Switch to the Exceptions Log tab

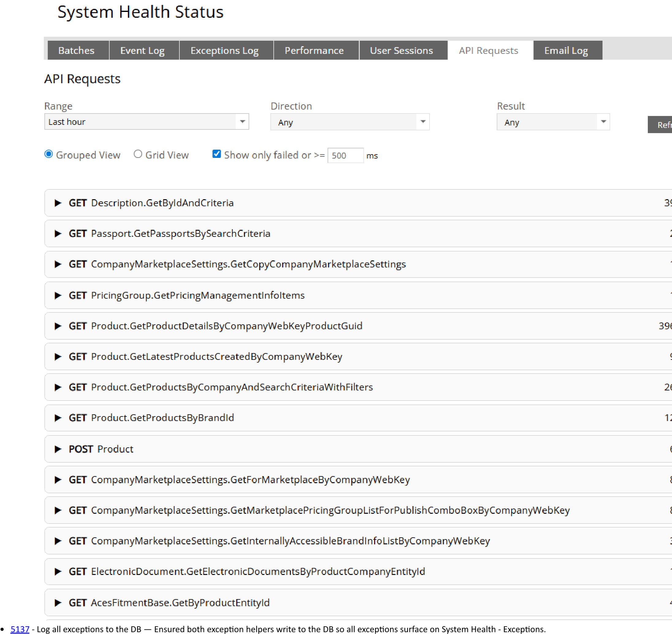tap(225, 51)
